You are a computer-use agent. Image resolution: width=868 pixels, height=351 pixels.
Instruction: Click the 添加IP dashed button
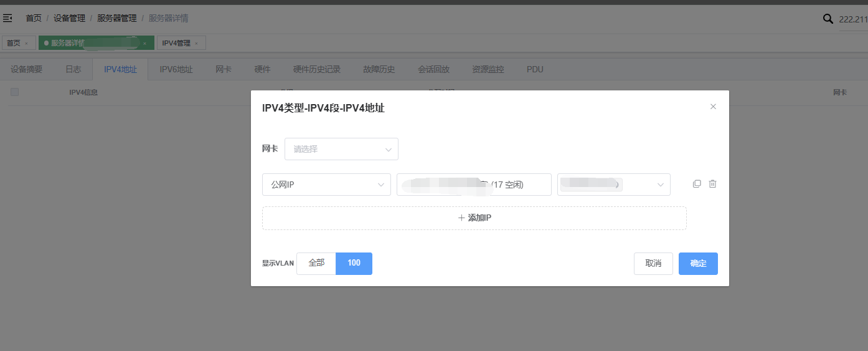(x=474, y=218)
